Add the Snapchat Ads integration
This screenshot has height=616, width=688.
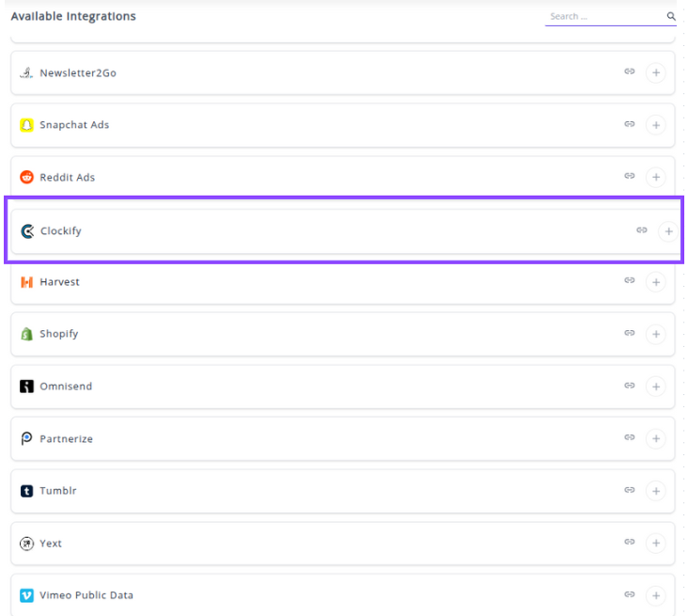[655, 125]
